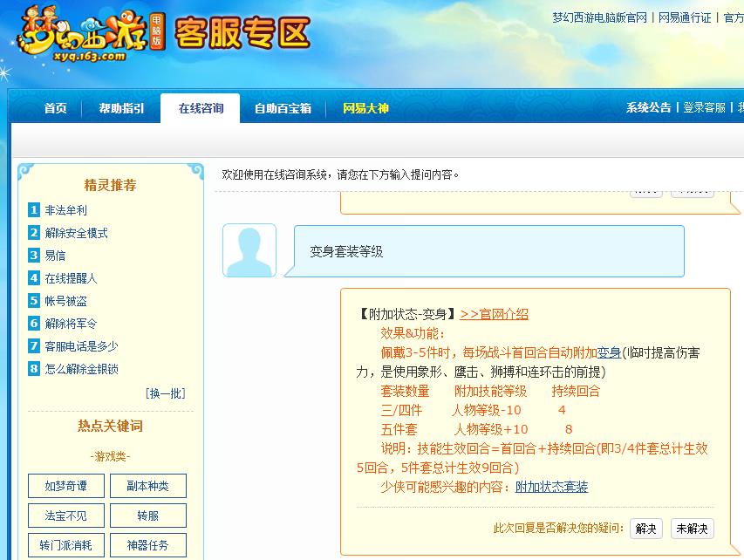The height and width of the screenshot is (560, 744).
Task: Click the -游戏类- category label
Action: pos(110,456)
